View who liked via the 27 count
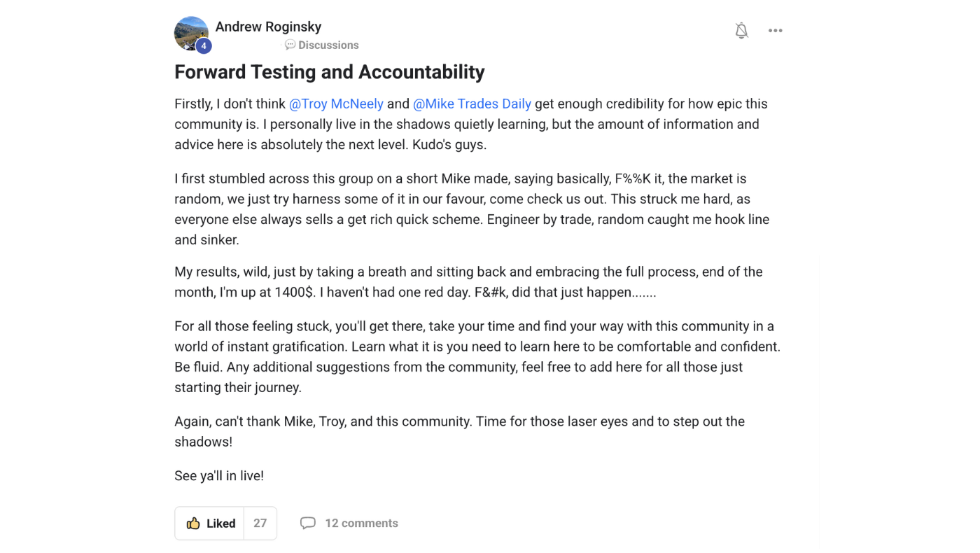 pyautogui.click(x=260, y=524)
